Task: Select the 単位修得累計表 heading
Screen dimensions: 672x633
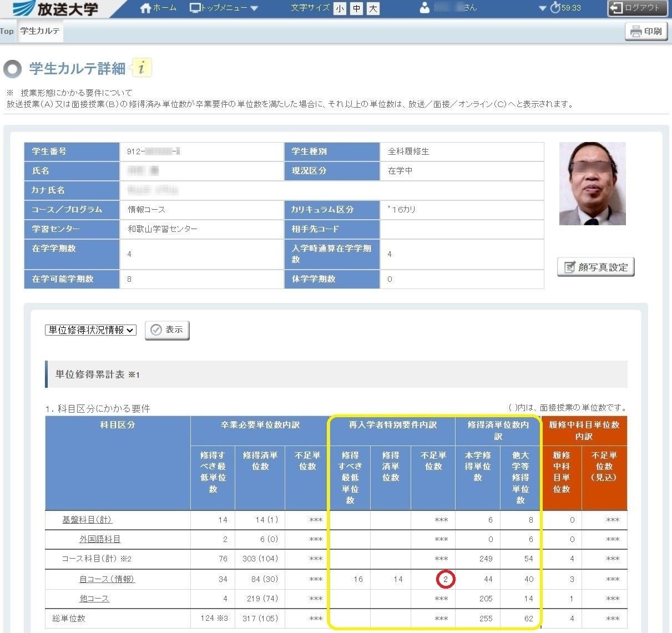Action: [x=97, y=374]
